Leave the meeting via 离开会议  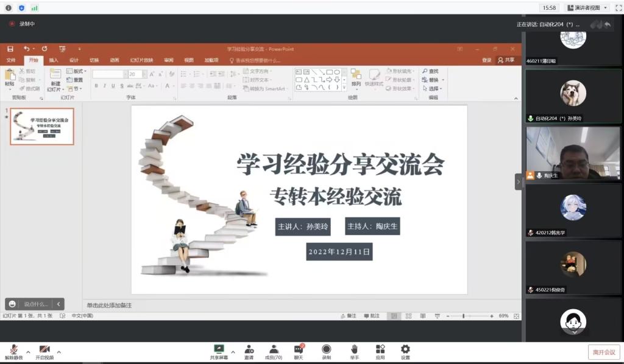pos(604,352)
